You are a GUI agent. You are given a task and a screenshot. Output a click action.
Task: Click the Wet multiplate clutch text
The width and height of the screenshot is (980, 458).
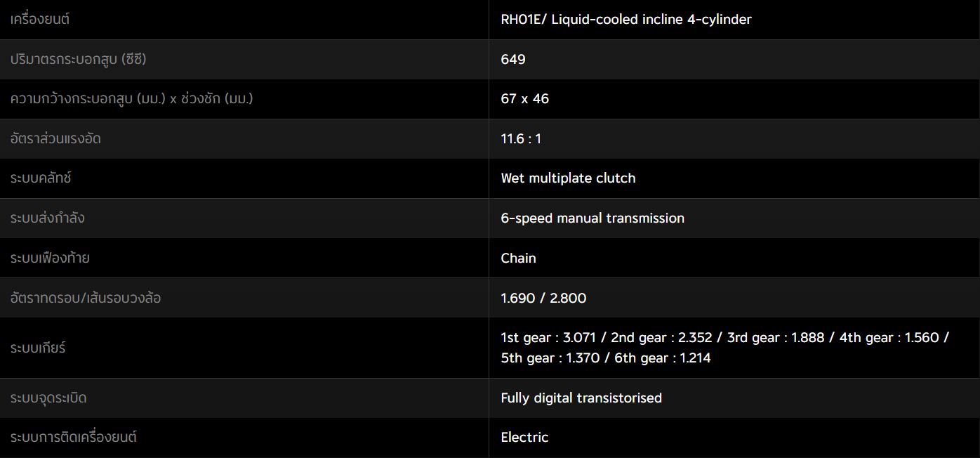568,178
